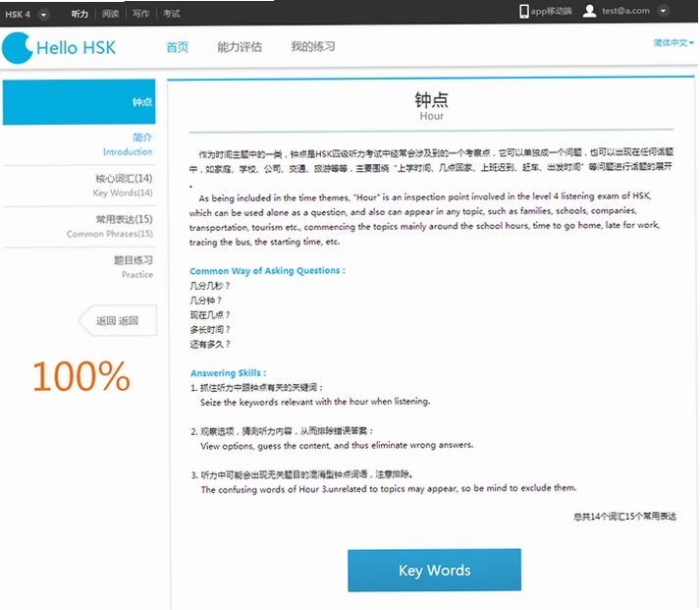The height and width of the screenshot is (610, 700).
Task: Click 'View options, guess the content' sentence
Action: [337, 445]
